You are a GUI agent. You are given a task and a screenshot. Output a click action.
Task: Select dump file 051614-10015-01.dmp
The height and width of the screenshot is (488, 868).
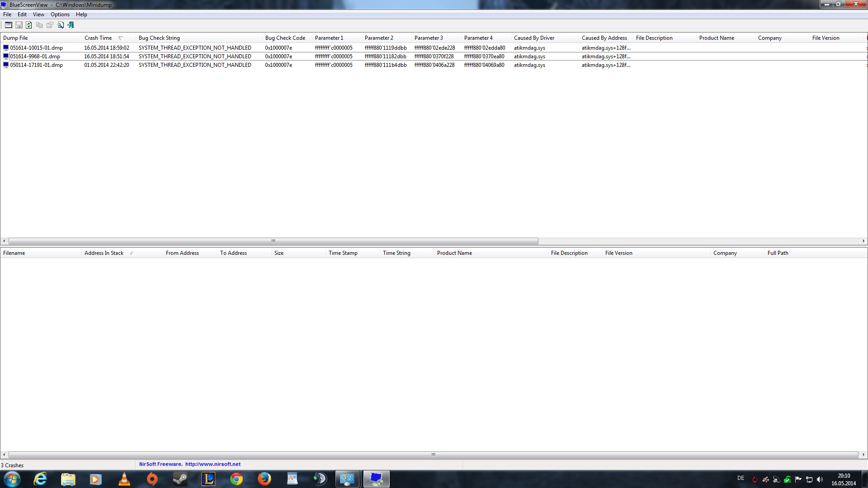pos(36,48)
